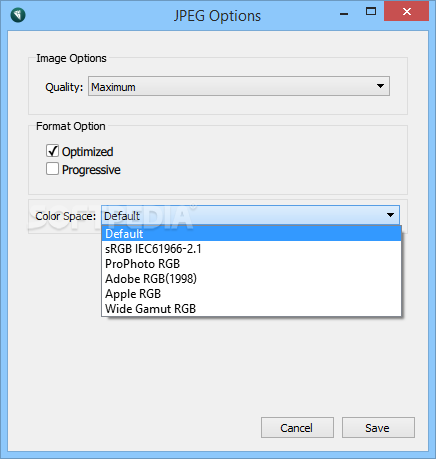Tick the Progressive checkbox
Viewport: 436px width, 459px height.
[52, 169]
